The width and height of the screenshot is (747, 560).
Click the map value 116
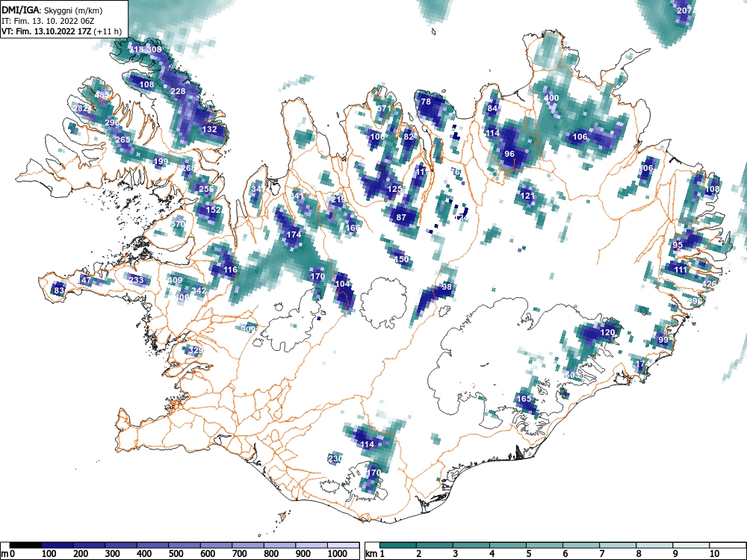(230, 270)
